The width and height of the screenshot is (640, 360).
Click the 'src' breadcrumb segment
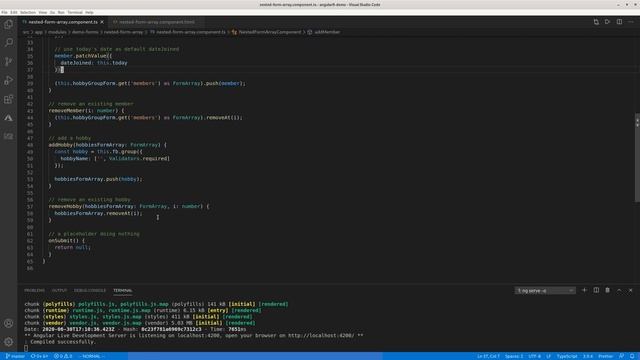tap(26, 32)
